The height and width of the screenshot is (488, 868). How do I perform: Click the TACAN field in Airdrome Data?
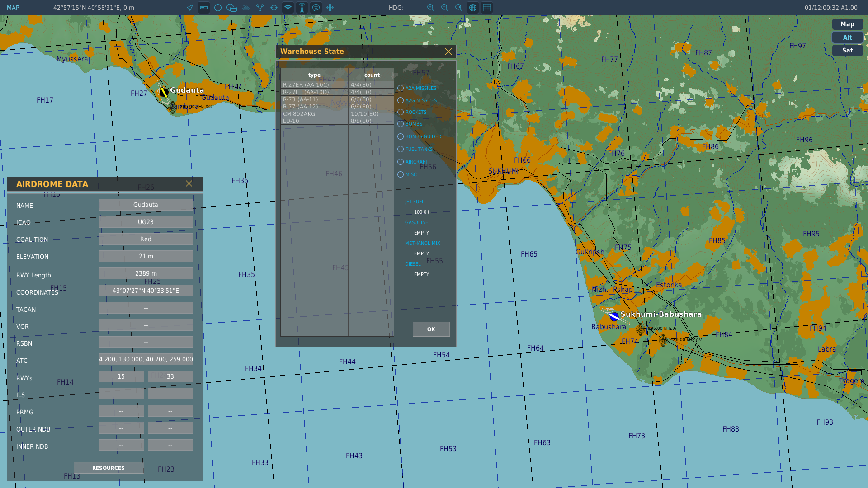[x=146, y=308]
